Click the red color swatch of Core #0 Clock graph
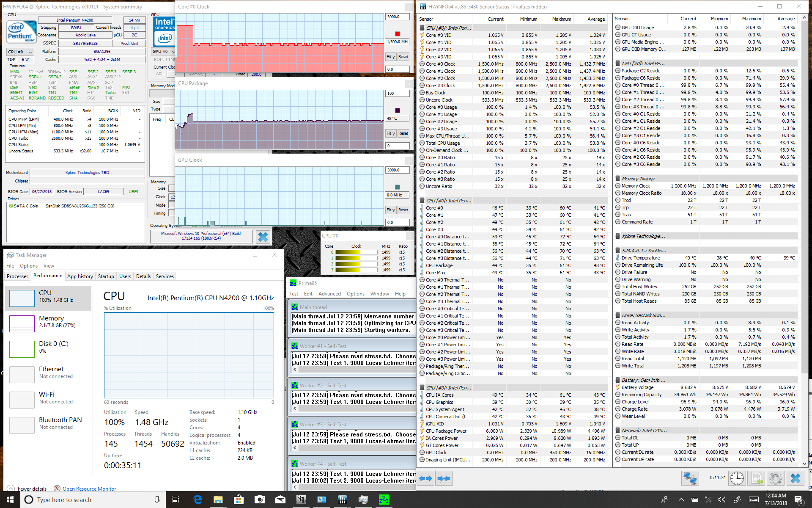812x508 pixels. point(397,34)
